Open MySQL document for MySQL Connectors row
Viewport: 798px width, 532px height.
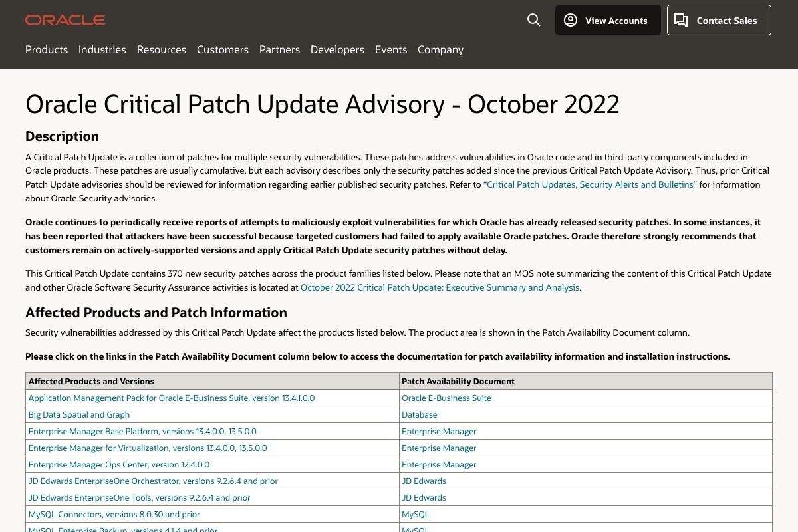[x=416, y=514]
